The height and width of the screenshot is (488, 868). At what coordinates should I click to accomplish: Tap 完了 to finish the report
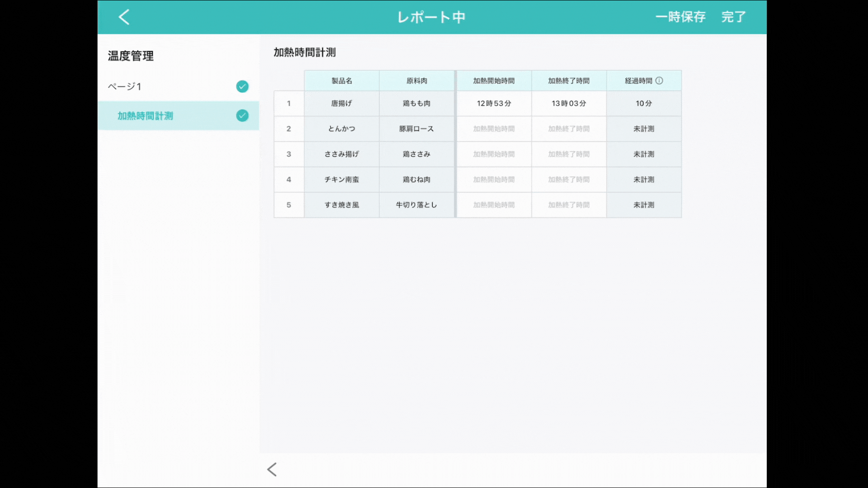[733, 17]
